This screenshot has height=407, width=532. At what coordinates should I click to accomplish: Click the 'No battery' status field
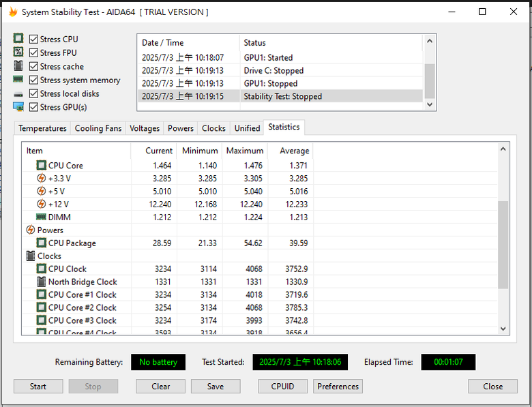158,362
